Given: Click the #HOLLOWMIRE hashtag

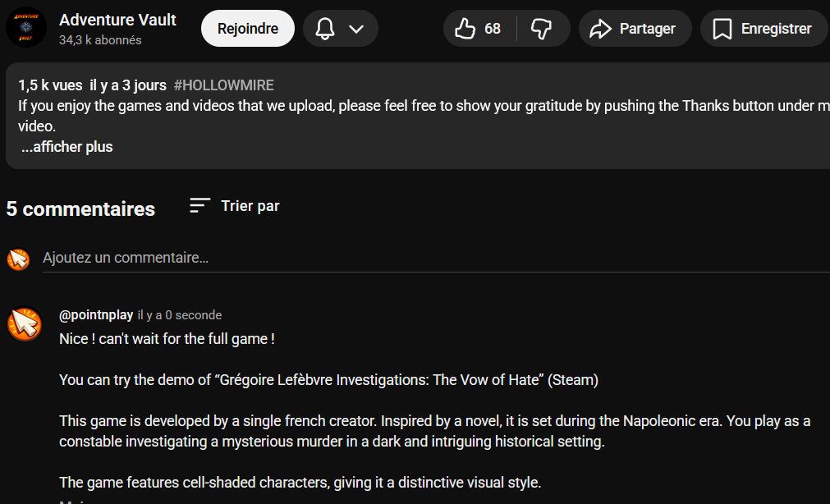Looking at the screenshot, I should click(x=223, y=85).
